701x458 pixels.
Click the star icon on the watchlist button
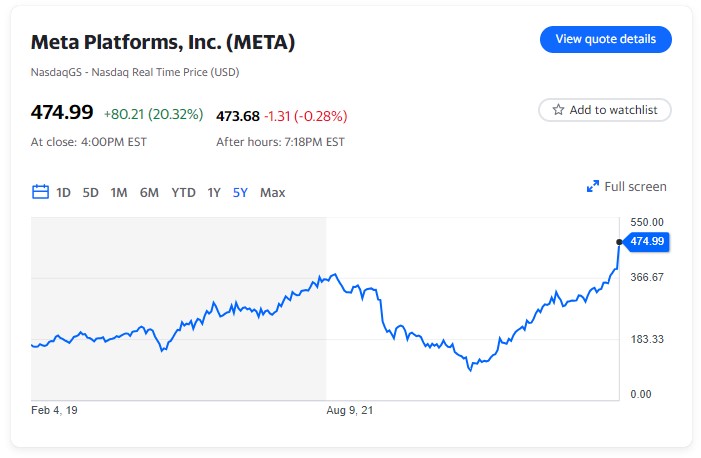(x=559, y=110)
